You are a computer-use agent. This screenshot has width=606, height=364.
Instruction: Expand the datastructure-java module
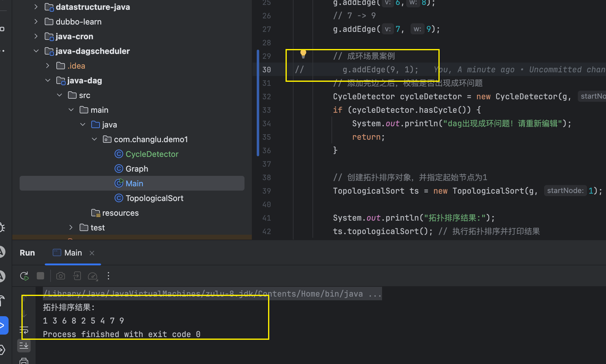[36, 7]
